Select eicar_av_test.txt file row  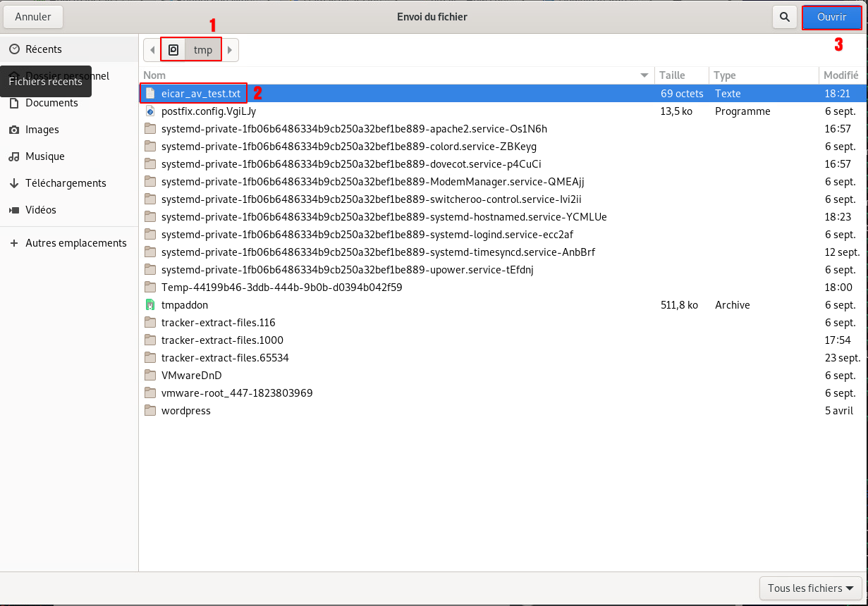pyautogui.click(x=201, y=94)
